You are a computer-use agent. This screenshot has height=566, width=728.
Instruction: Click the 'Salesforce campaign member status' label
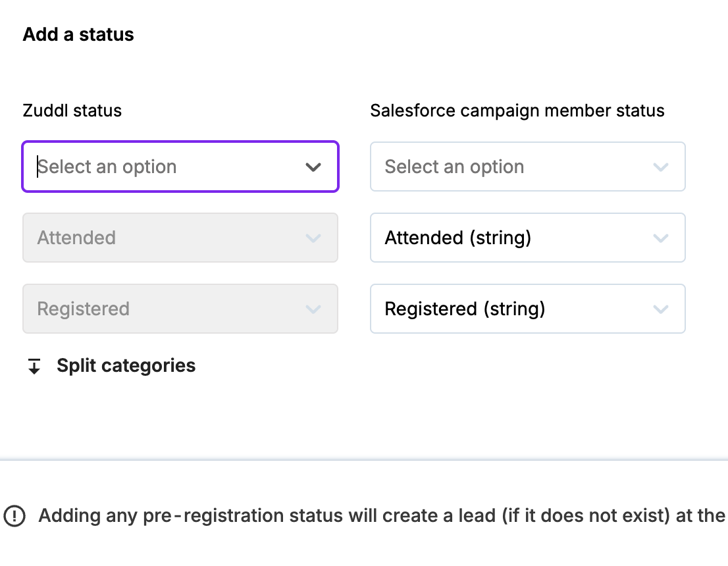pos(517,111)
